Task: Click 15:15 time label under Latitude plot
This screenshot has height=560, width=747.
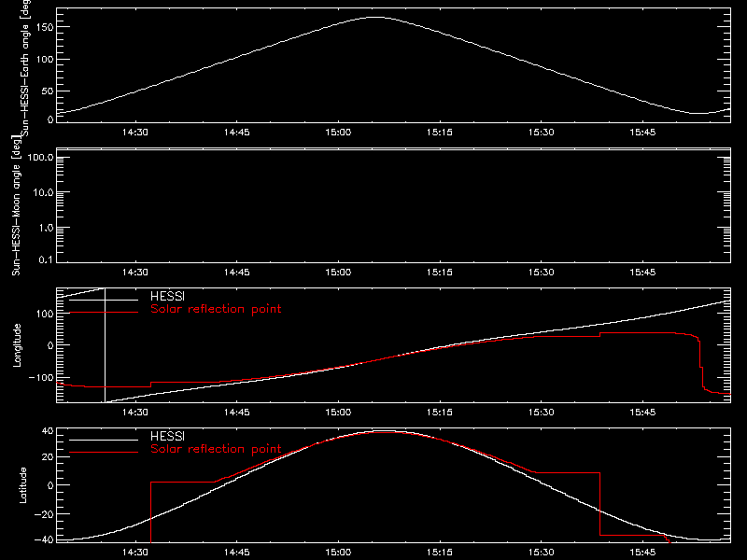Action: tap(440, 553)
